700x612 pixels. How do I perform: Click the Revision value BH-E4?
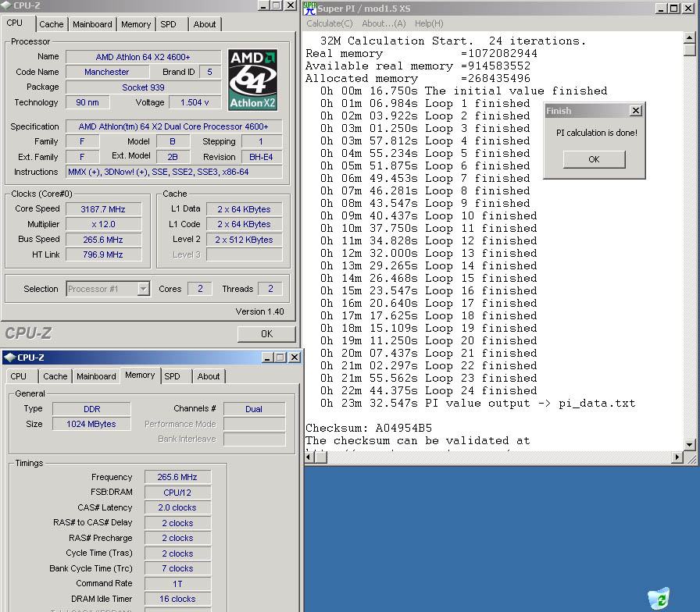262,157
